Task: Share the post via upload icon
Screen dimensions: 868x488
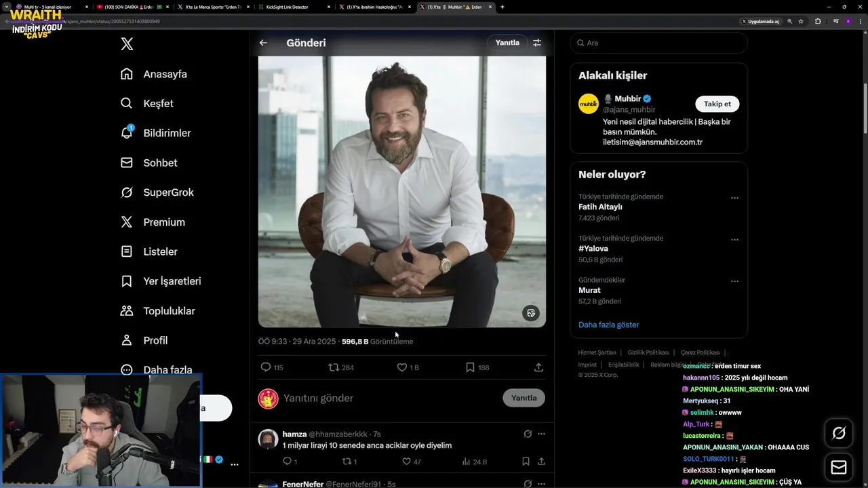Action: point(538,367)
